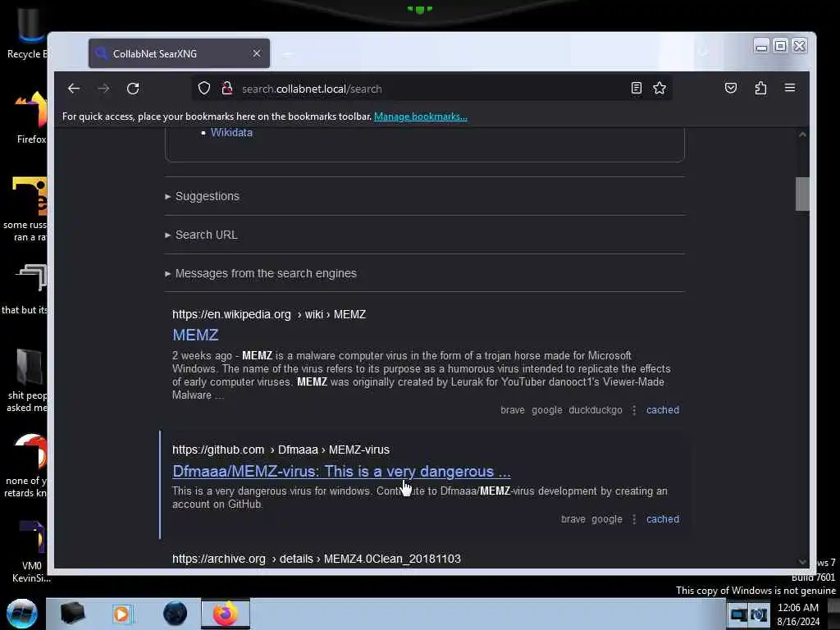Image resolution: width=840 pixels, height=630 pixels.
Task: Minimize the Firefox window
Action: tap(761, 46)
